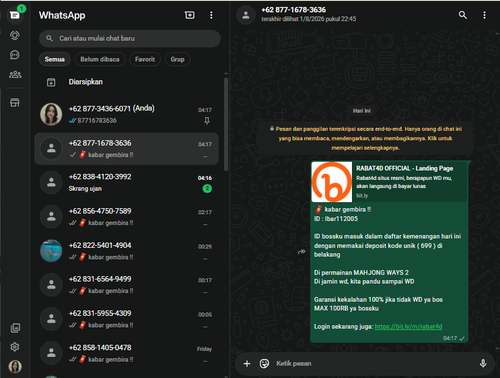The width and height of the screenshot is (500, 378).
Task: Click the Diarsipkan archive box icon
Action: click(x=51, y=82)
